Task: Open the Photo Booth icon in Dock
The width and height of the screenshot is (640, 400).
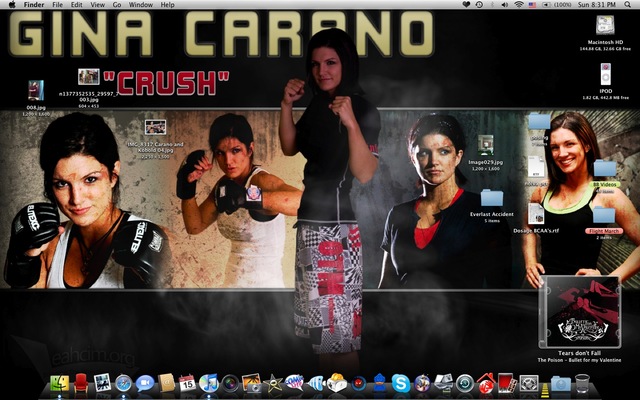Action: (x=507, y=383)
